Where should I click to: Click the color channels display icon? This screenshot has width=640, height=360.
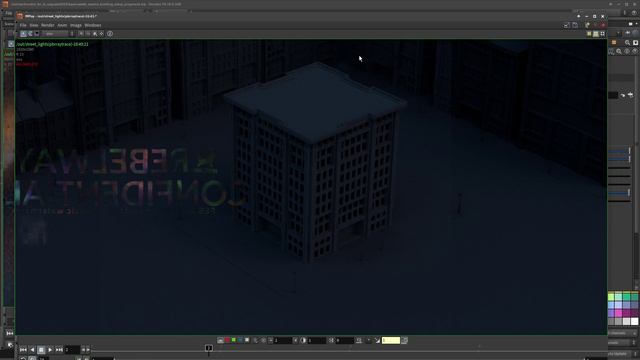coord(220,340)
